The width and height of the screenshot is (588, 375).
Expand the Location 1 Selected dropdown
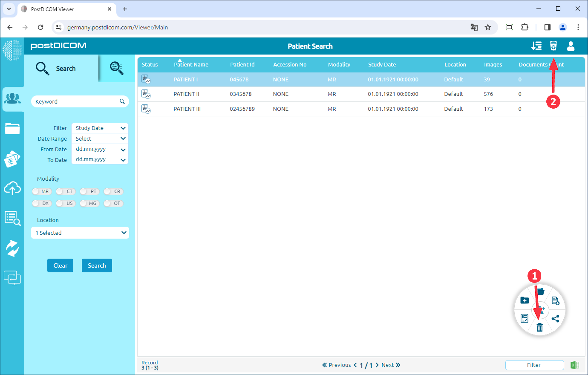tap(80, 233)
